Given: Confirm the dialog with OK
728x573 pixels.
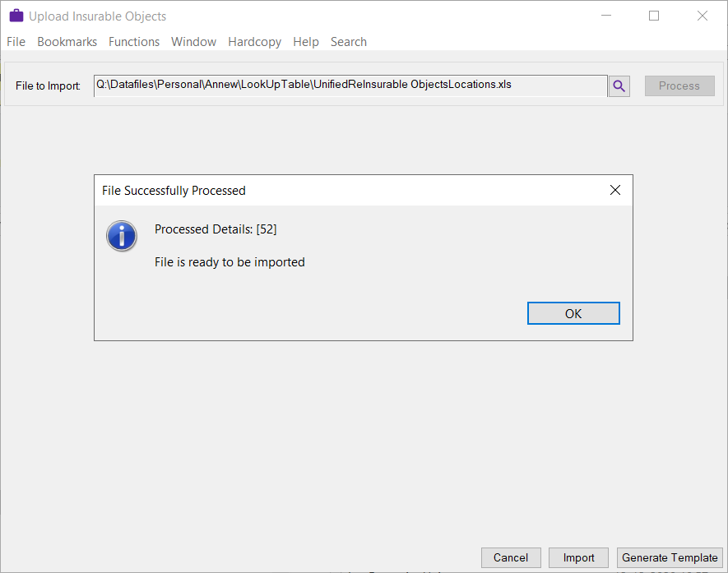Looking at the screenshot, I should pos(573,313).
